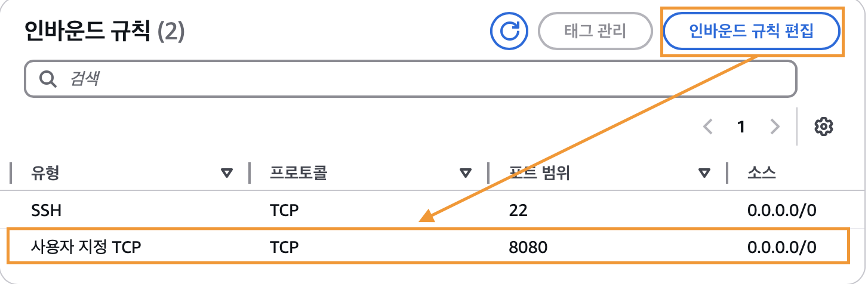The image size is (868, 284).
Task: Go to the previous page arrow
Action: (x=709, y=126)
